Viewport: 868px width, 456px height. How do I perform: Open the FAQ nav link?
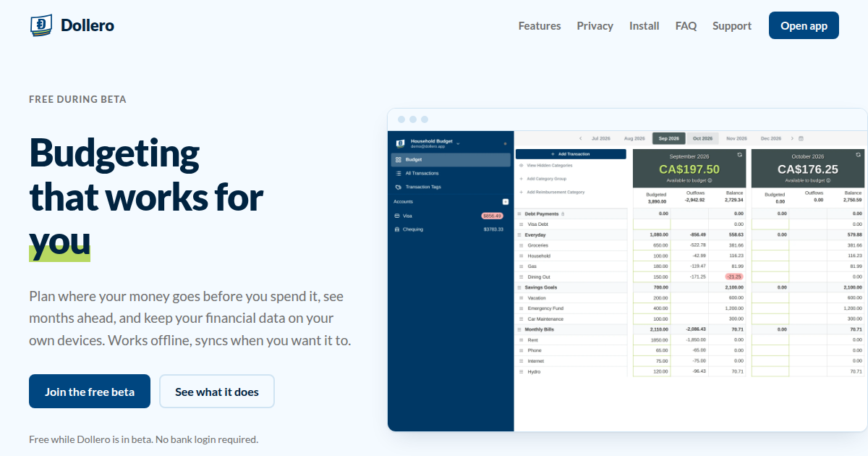tap(686, 25)
